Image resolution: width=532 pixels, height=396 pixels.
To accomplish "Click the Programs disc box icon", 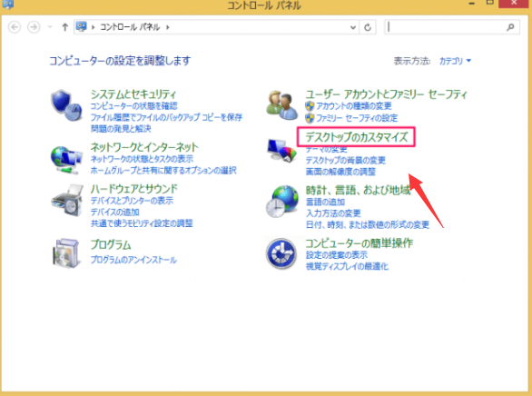I will (x=66, y=253).
